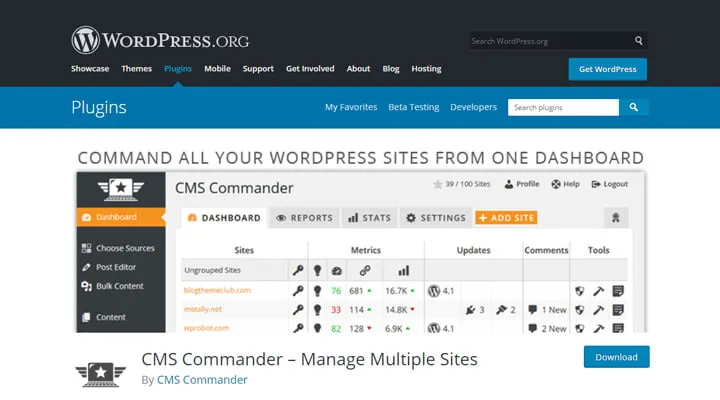Viewport: 720px width, 400px height.
Task: Click the notes tool icon in metally.net row
Action: [618, 310]
